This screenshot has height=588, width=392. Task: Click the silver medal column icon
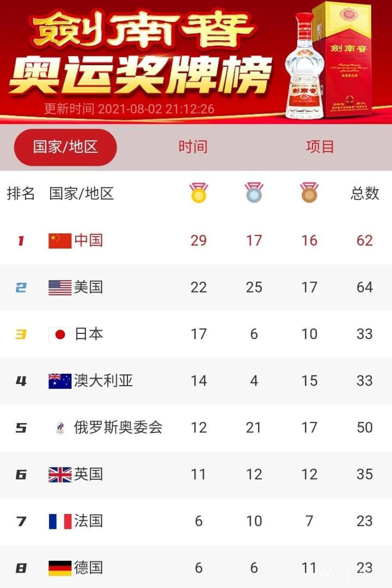(x=254, y=193)
